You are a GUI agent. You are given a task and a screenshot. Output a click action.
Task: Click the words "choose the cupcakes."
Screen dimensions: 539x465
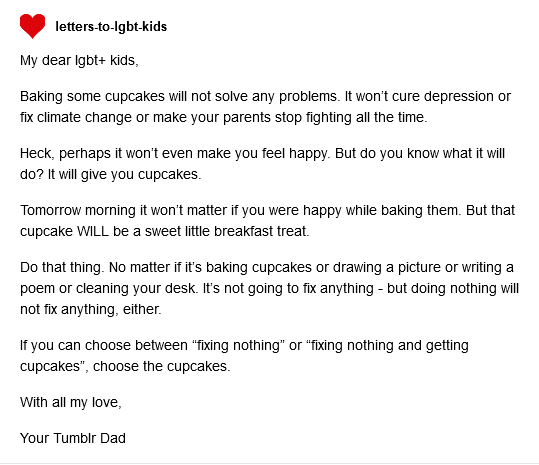coord(162,366)
